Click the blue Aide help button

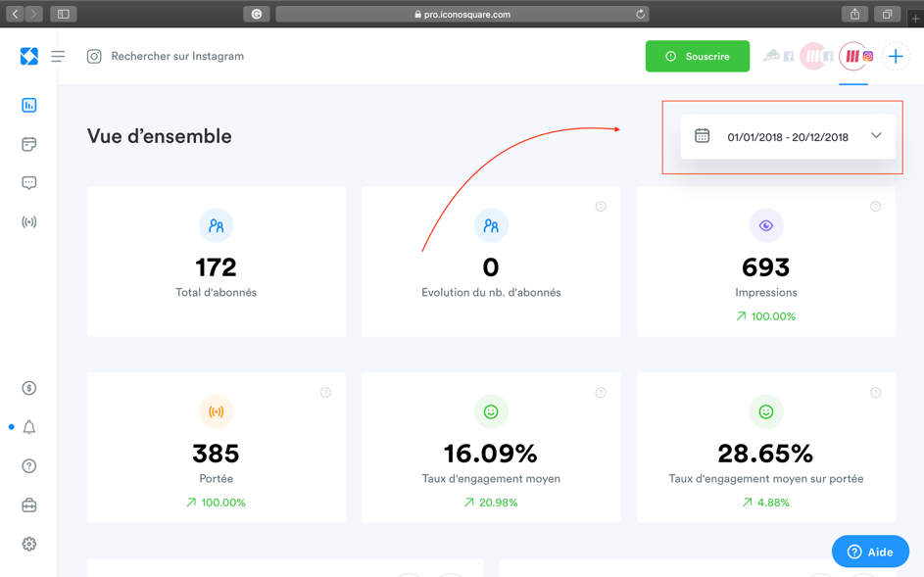tap(870, 552)
